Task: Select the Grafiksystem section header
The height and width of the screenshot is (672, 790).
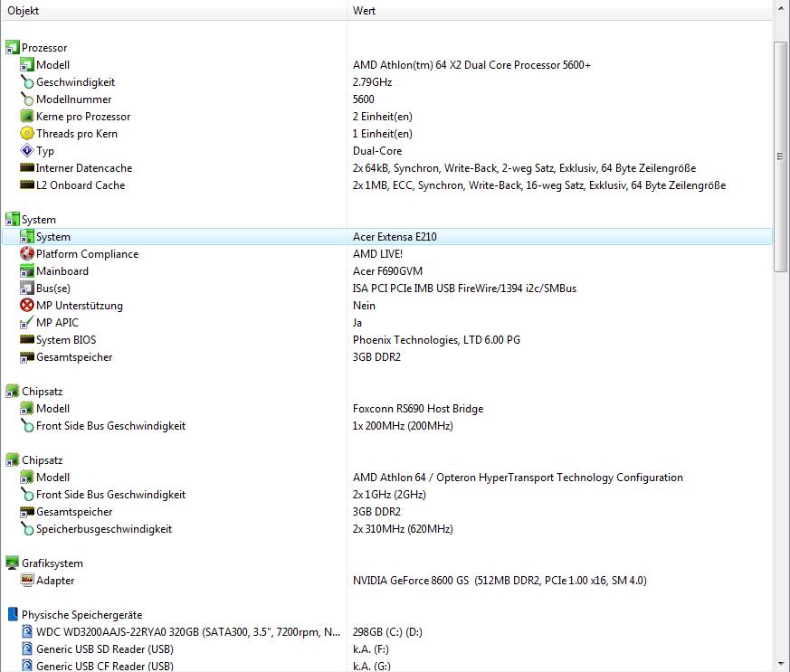Action: [x=52, y=563]
